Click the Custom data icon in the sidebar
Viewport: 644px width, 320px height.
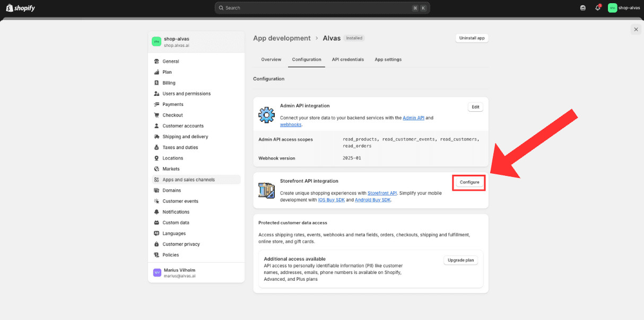pos(156,223)
